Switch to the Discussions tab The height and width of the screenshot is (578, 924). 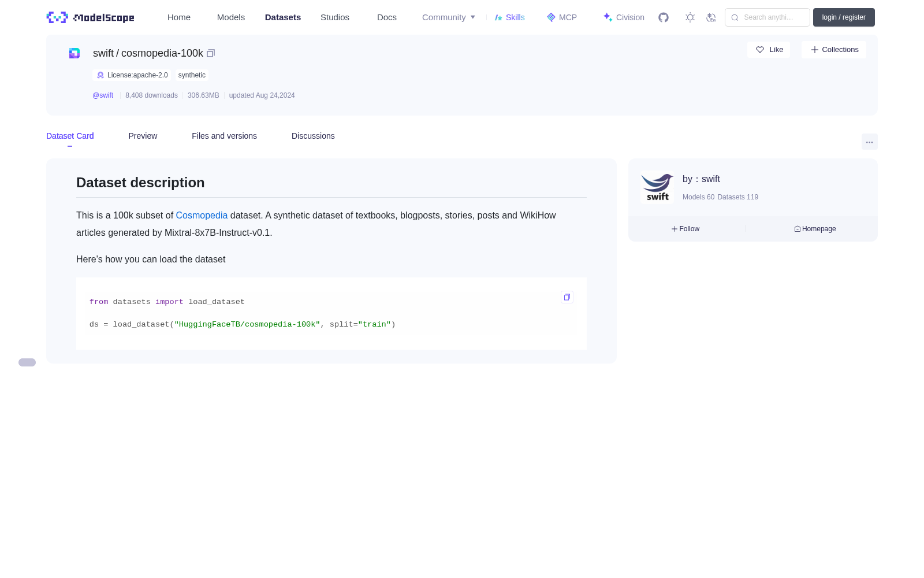click(x=313, y=136)
